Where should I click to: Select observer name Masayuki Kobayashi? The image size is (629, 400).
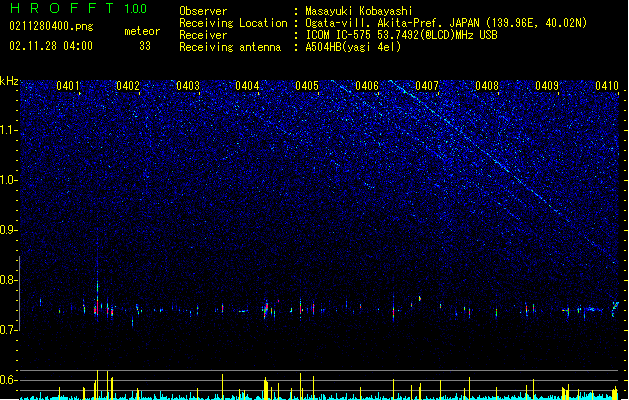pos(359,11)
